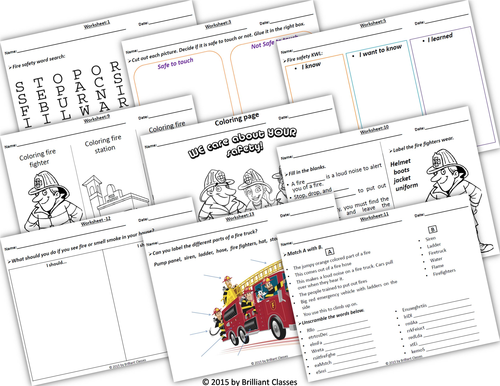This screenshot has width=500, height=386.
Task: Click the "I should..." column label
Action: (x=56, y=263)
